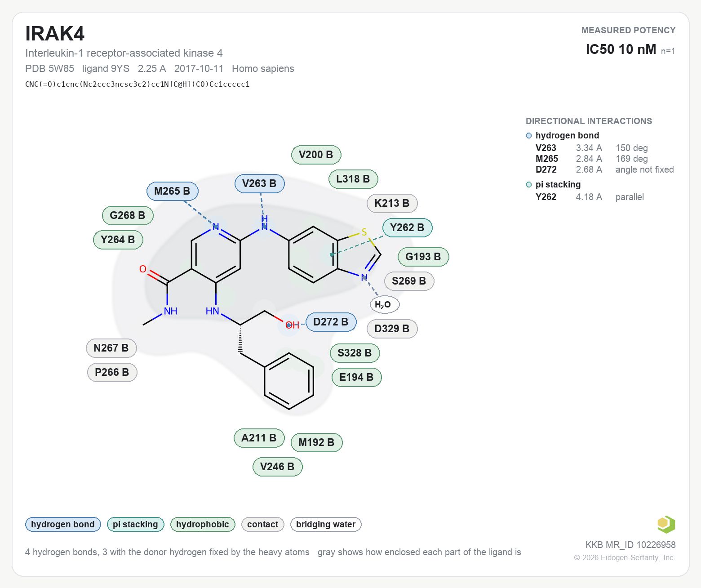
Task: Click the G268 B residue label
Action: coord(128,215)
